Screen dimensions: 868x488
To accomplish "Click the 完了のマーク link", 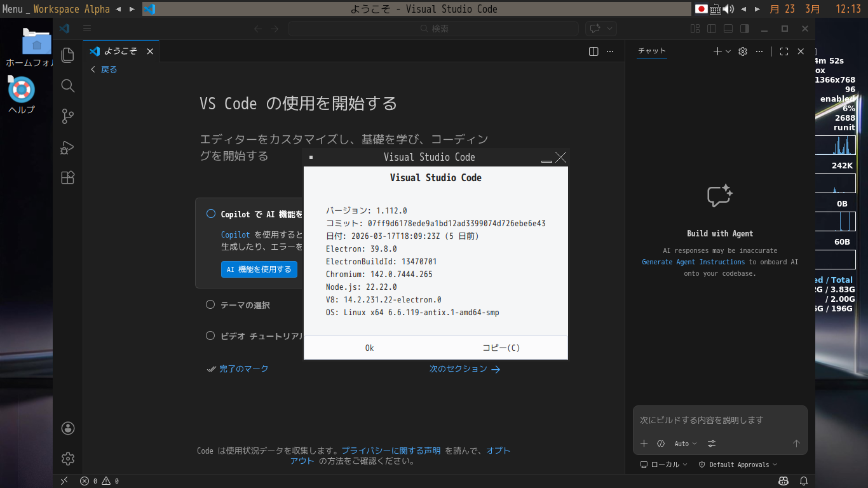I will [x=238, y=369].
